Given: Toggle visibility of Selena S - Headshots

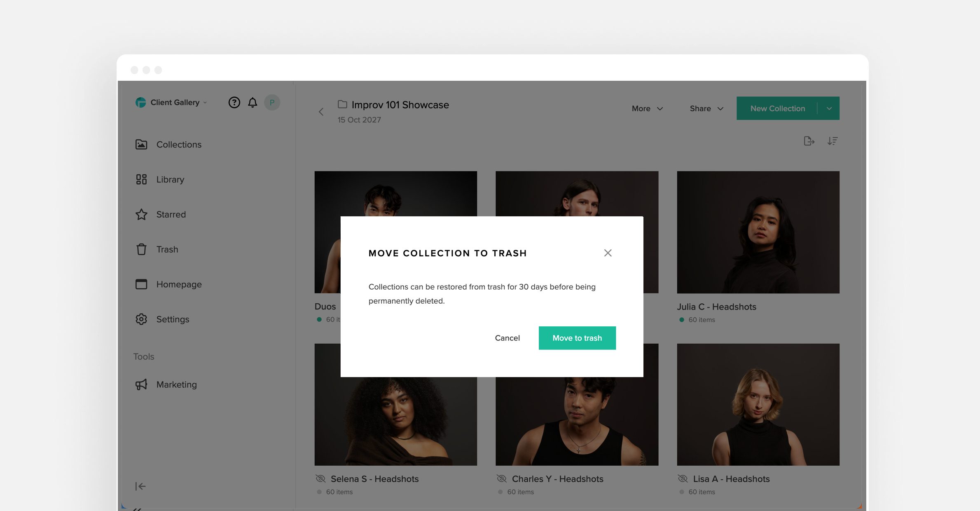Looking at the screenshot, I should [x=320, y=478].
